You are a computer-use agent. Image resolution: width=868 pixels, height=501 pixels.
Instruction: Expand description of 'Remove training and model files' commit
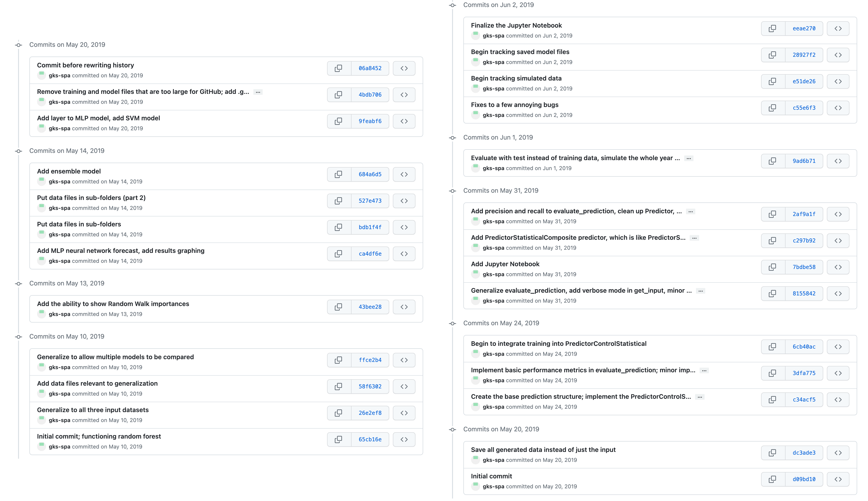258,92
